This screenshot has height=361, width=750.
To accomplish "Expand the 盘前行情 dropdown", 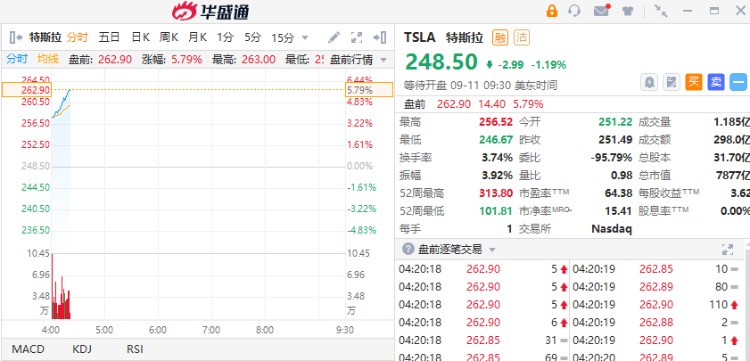I will point(383,60).
